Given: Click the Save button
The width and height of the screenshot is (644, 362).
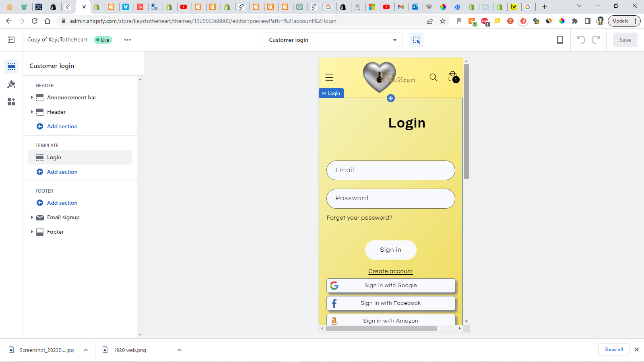Looking at the screenshot, I should (x=625, y=40).
